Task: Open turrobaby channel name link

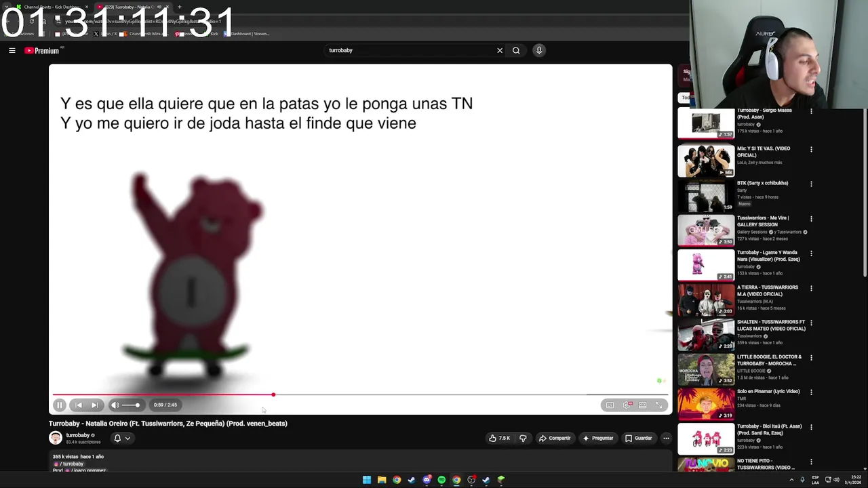Action: 77,435
